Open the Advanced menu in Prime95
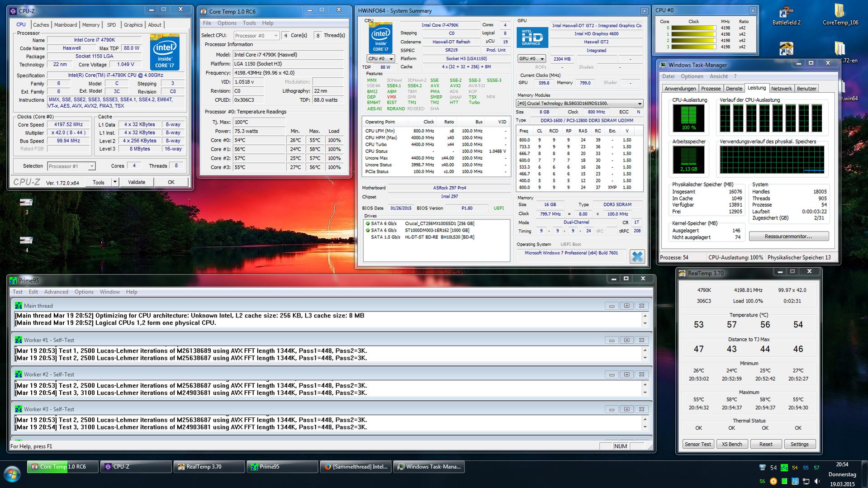 pos(56,292)
